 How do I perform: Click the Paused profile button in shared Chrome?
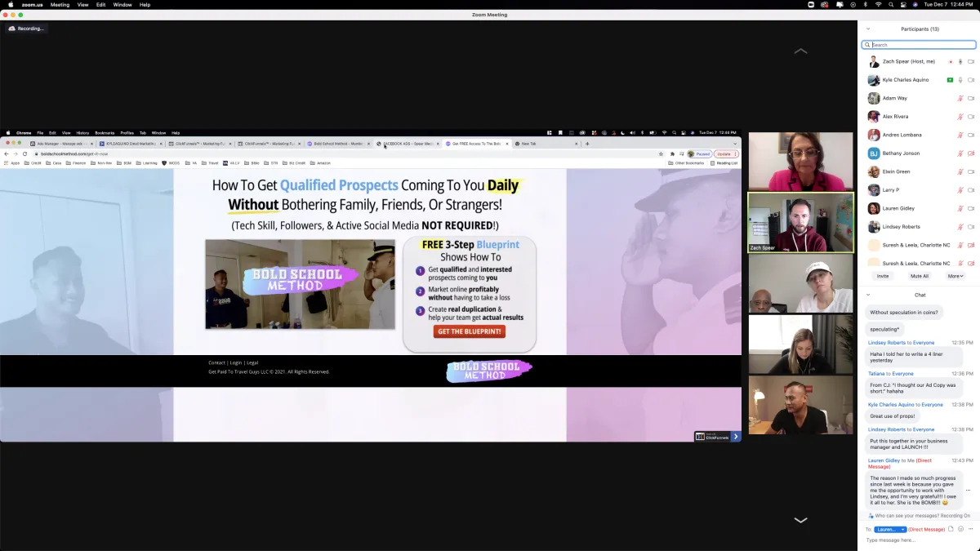(700, 153)
